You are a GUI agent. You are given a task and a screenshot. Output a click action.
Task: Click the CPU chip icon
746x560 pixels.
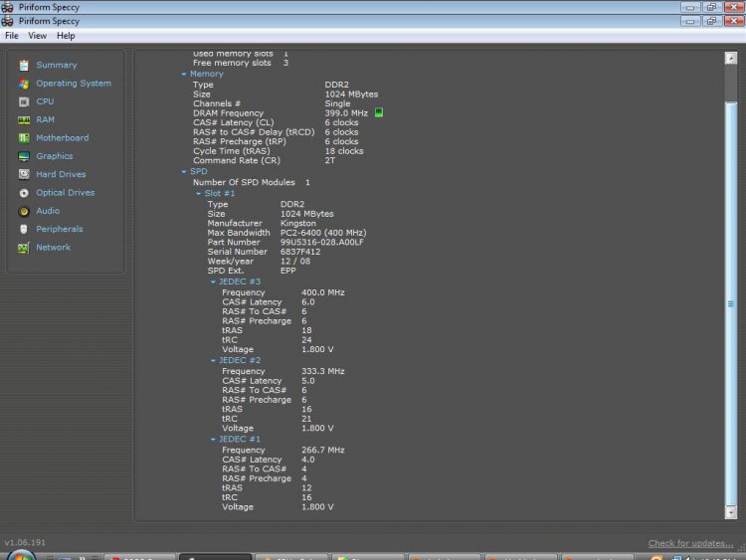(24, 101)
